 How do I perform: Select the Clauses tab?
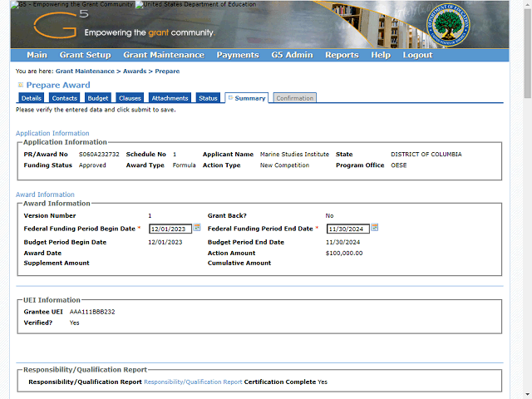(130, 98)
